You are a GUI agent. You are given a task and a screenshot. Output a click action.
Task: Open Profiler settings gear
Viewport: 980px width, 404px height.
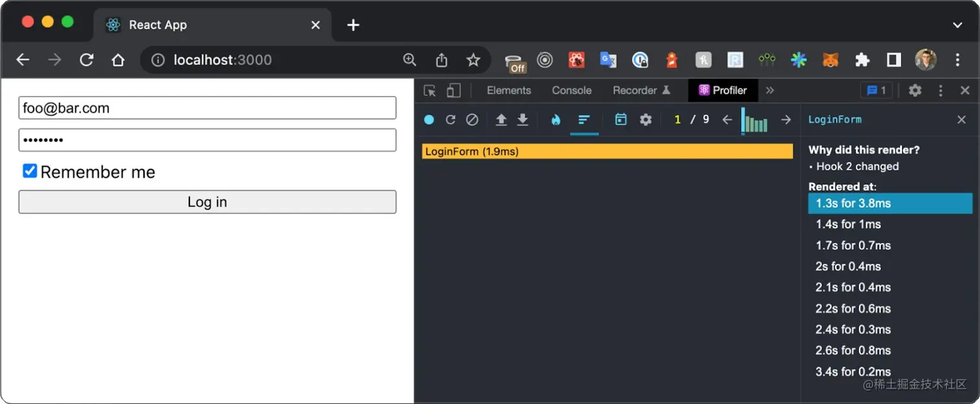[646, 120]
